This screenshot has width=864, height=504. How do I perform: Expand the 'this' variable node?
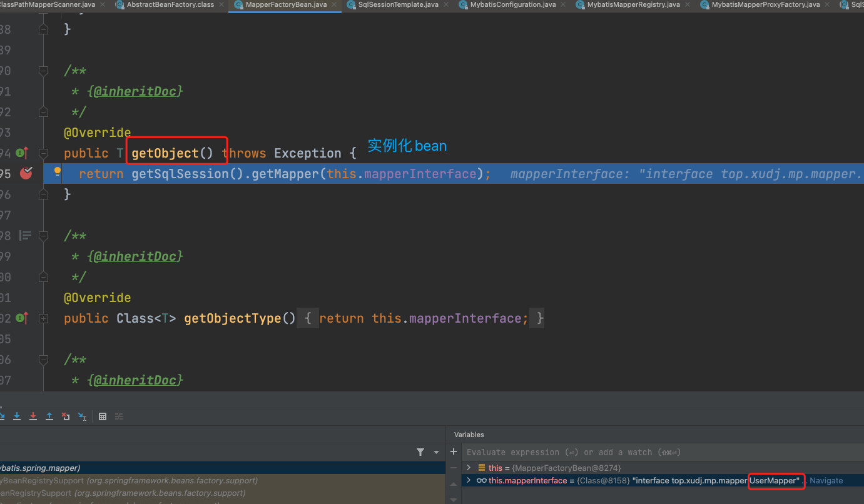[x=469, y=468]
